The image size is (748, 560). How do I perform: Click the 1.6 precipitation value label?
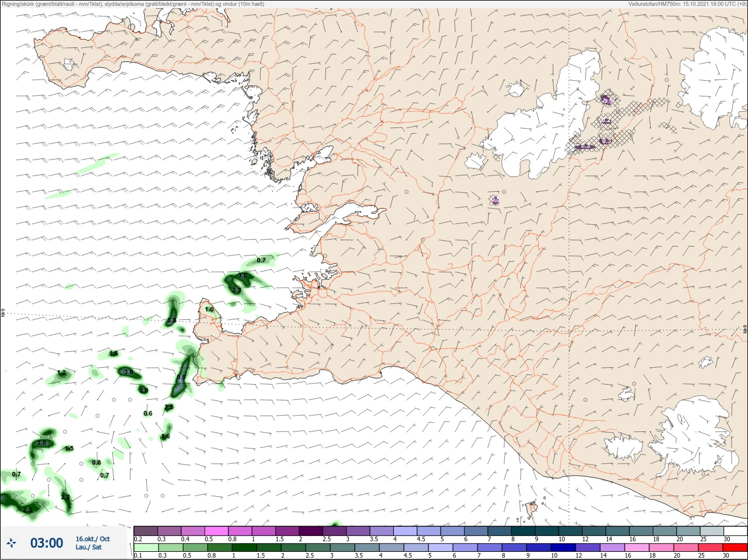(165, 436)
